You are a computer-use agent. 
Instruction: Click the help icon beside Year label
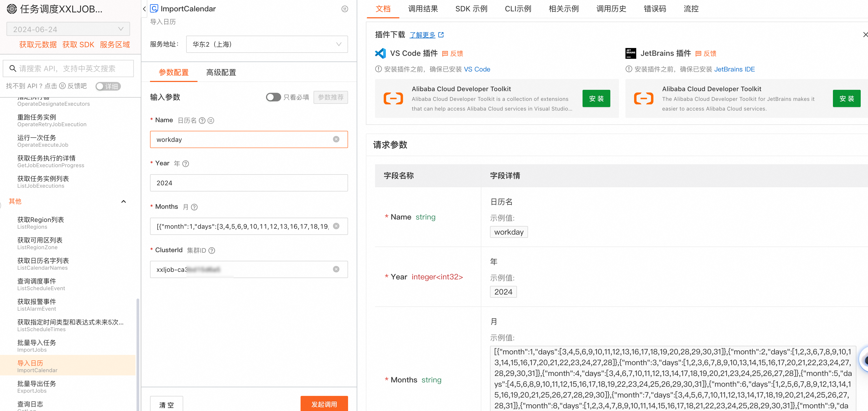pyautogui.click(x=186, y=164)
